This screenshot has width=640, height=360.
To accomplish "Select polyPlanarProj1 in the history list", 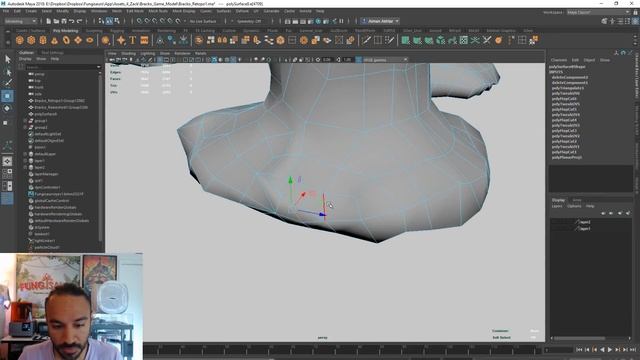I will point(567,157).
